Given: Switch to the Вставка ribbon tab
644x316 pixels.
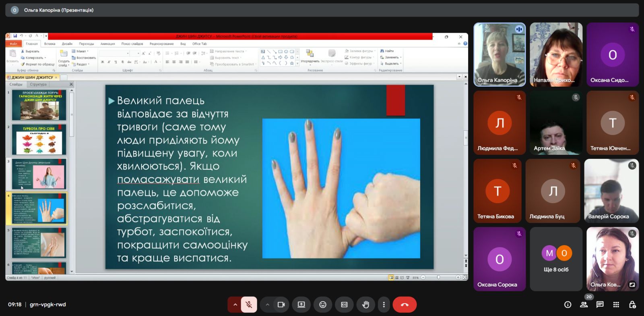Looking at the screenshot, I should coord(50,44).
